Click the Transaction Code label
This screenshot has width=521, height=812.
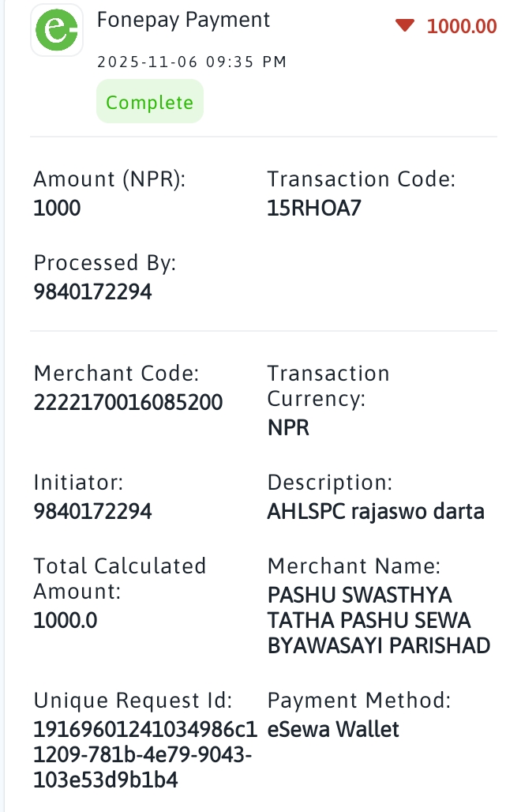tap(361, 179)
